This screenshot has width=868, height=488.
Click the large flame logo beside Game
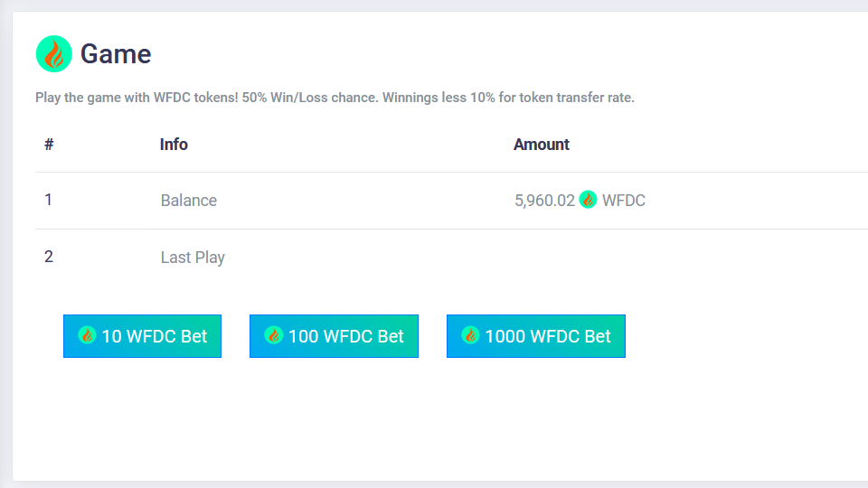tap(53, 53)
